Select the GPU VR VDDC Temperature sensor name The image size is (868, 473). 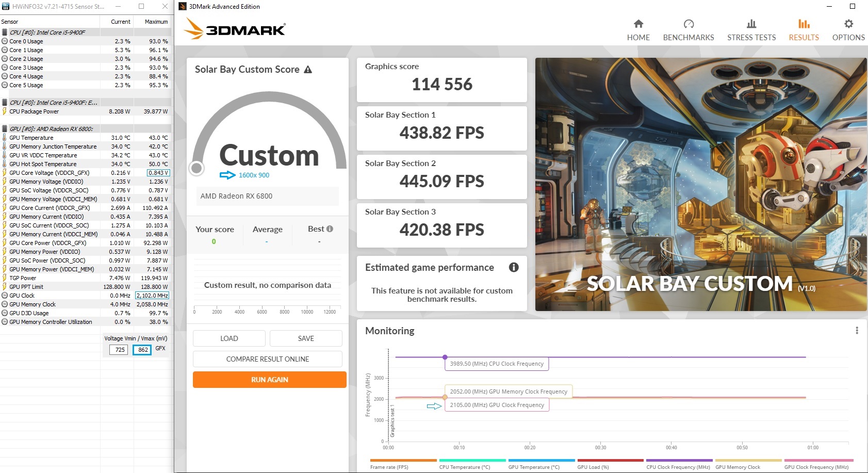click(x=43, y=155)
